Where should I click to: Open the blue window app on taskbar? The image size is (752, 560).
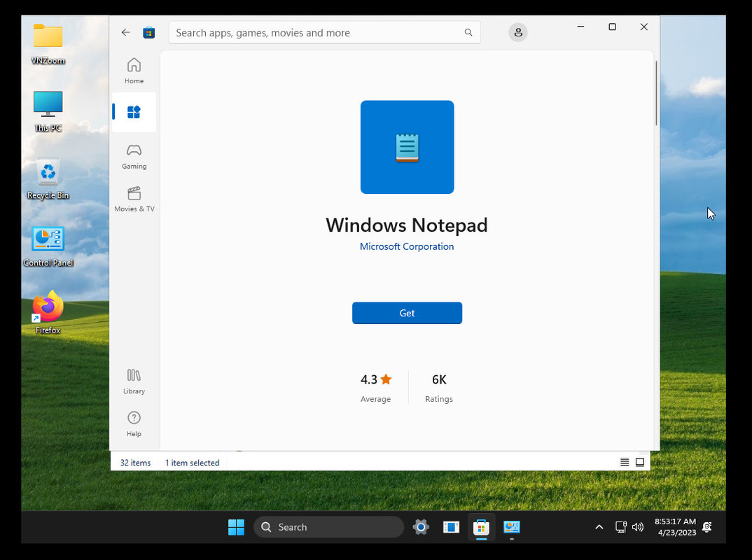pos(451,527)
